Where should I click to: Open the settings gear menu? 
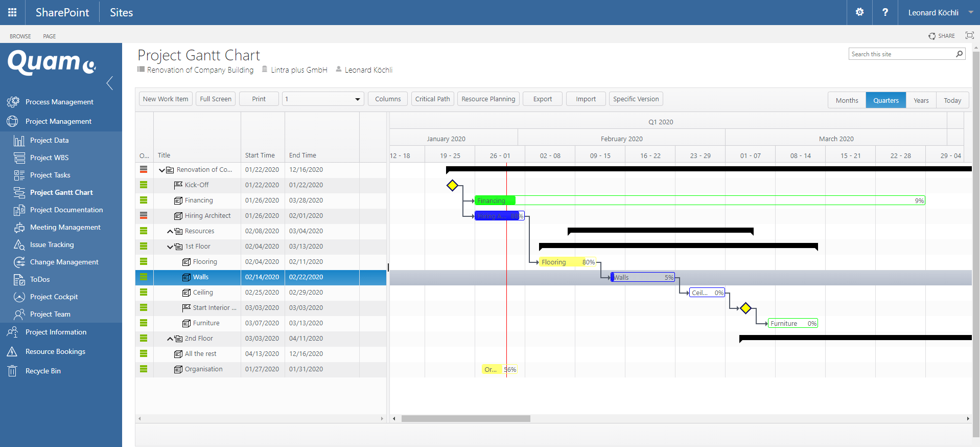click(859, 12)
